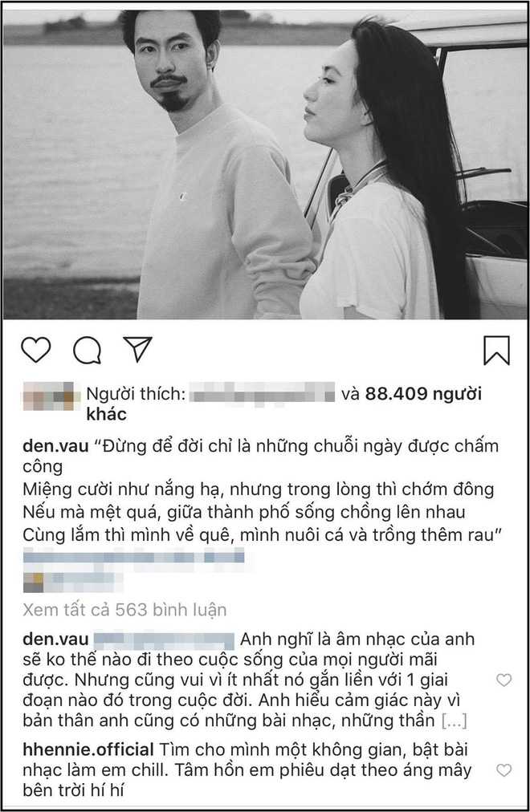The image size is (530, 812).
Task: Save post with the bookmark icon
Action: pos(496,351)
